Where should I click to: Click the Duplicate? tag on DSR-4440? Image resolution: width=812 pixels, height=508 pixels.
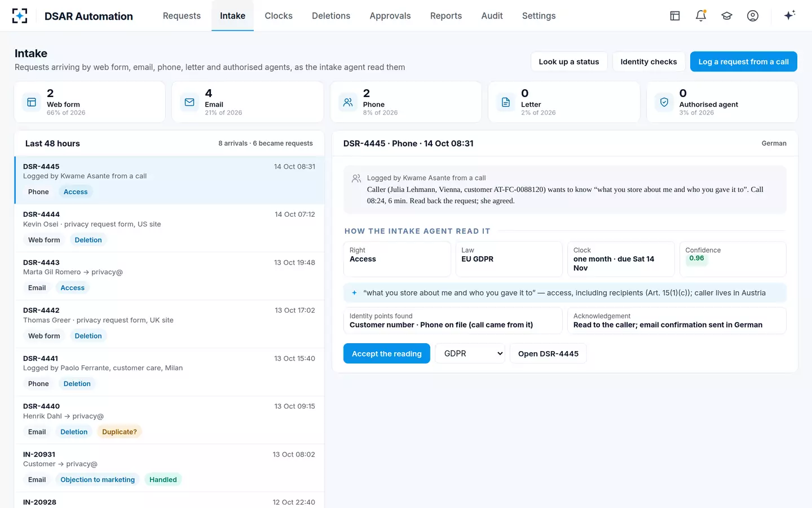[x=120, y=432]
